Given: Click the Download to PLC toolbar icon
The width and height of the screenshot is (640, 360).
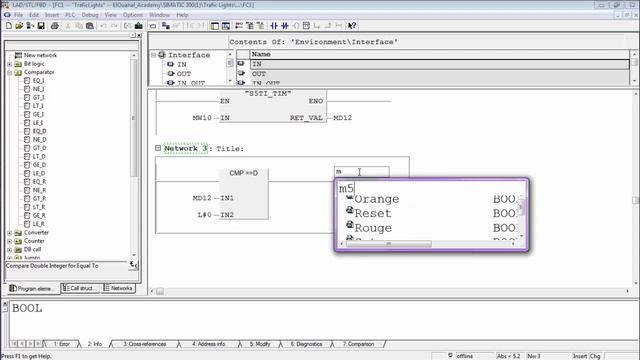Looking at the screenshot, I should 139,26.
